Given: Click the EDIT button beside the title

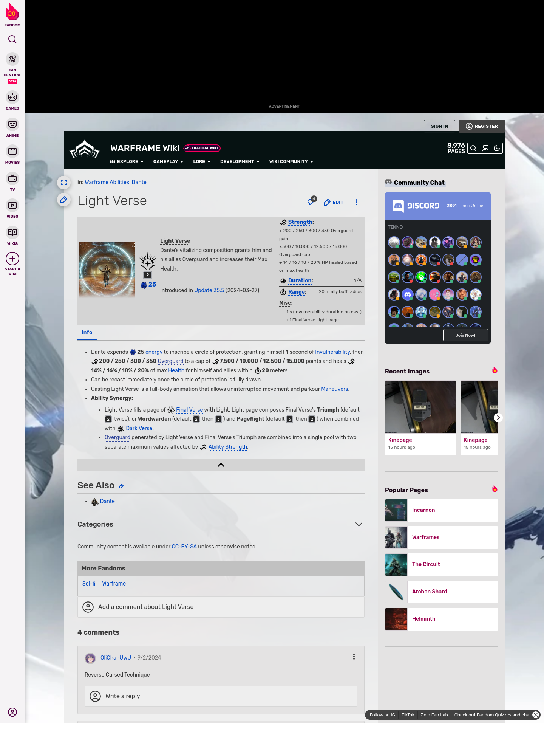Looking at the screenshot, I should tap(334, 202).
